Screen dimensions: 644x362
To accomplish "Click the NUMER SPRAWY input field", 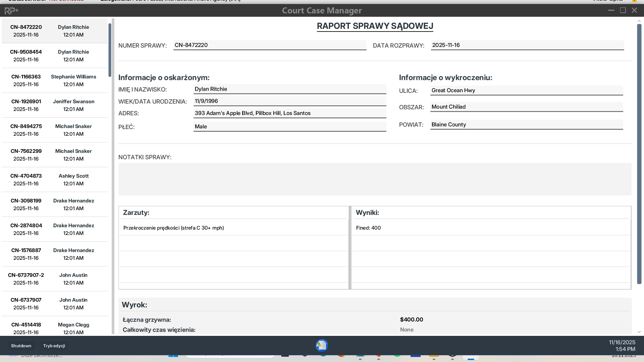I will pos(269,45).
